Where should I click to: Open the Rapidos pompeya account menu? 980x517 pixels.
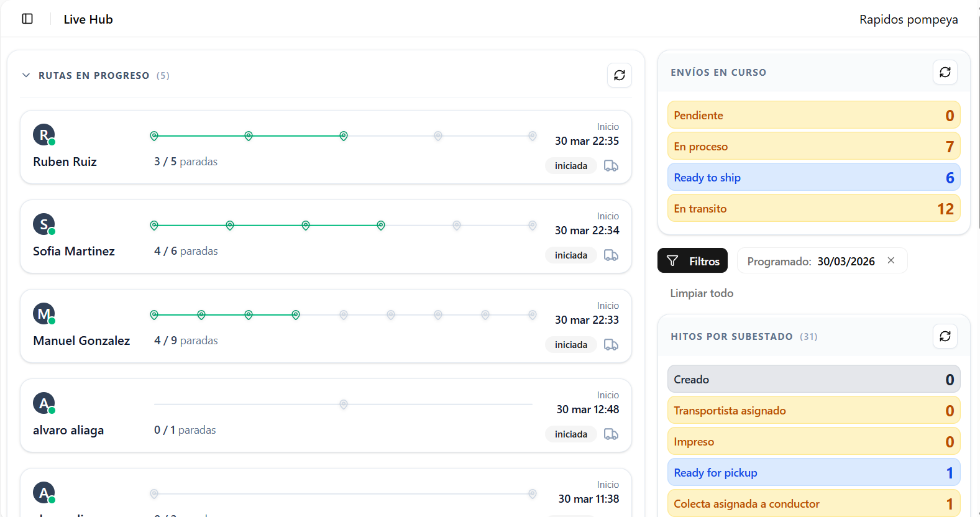coord(908,19)
